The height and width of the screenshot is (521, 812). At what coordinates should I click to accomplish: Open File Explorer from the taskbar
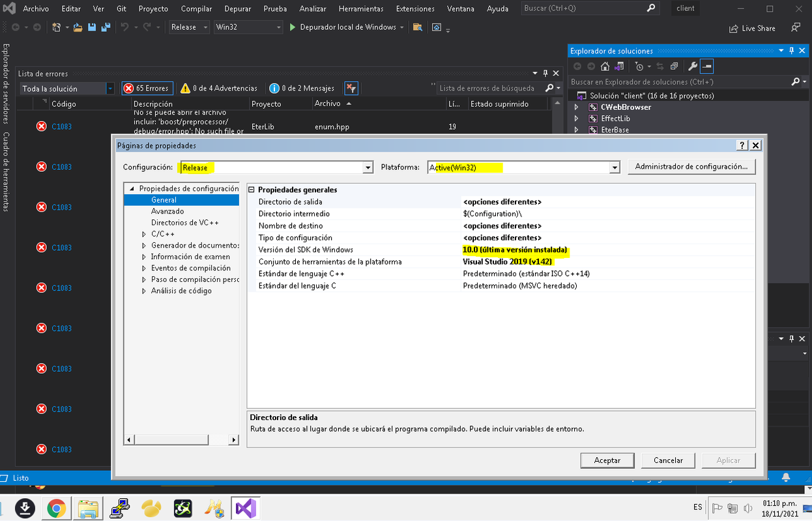click(88, 508)
